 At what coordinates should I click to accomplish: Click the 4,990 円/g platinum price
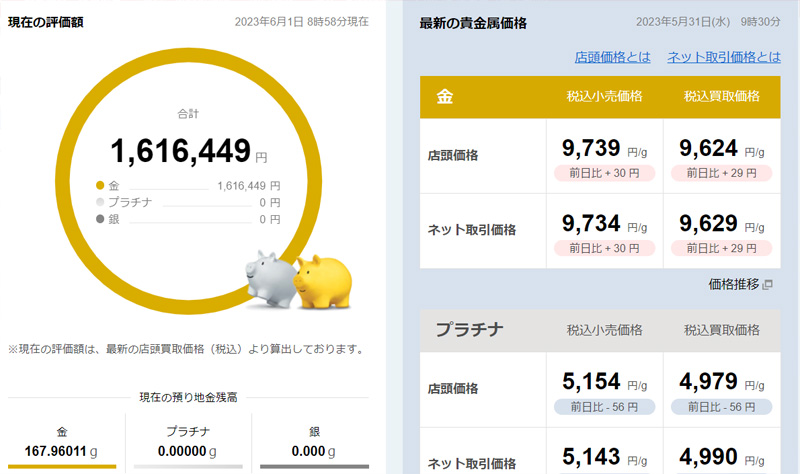click(x=721, y=457)
